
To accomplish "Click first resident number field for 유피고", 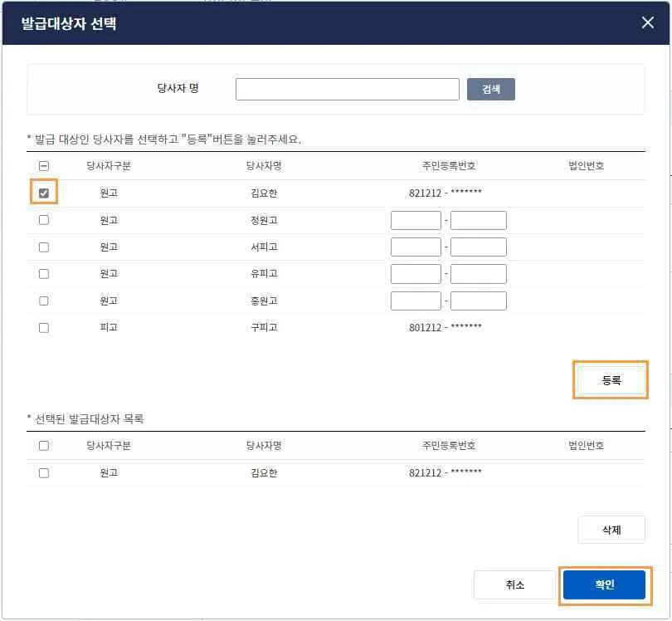I will 416,274.
